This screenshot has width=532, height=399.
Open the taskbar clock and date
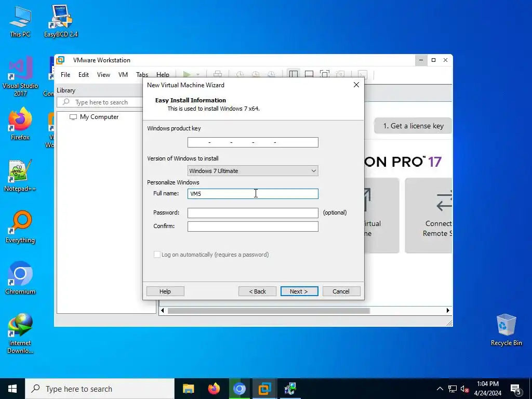[487, 389]
